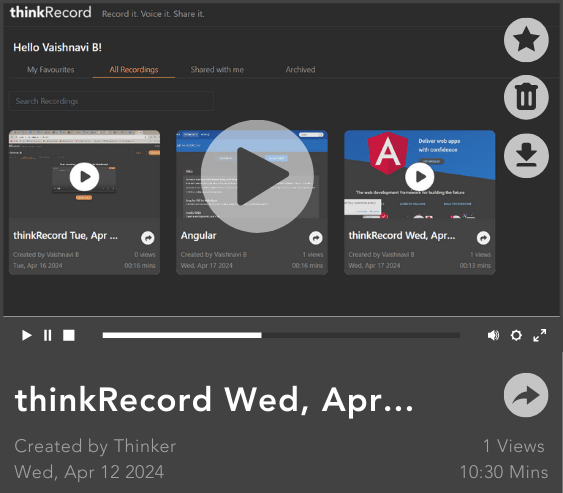Click the trash delete icon
The image size is (563, 493).
coord(526,97)
